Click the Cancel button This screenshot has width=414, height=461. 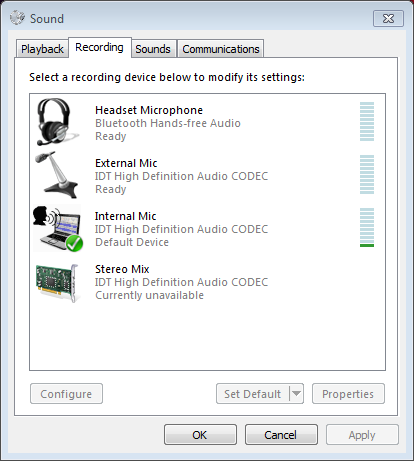281,435
